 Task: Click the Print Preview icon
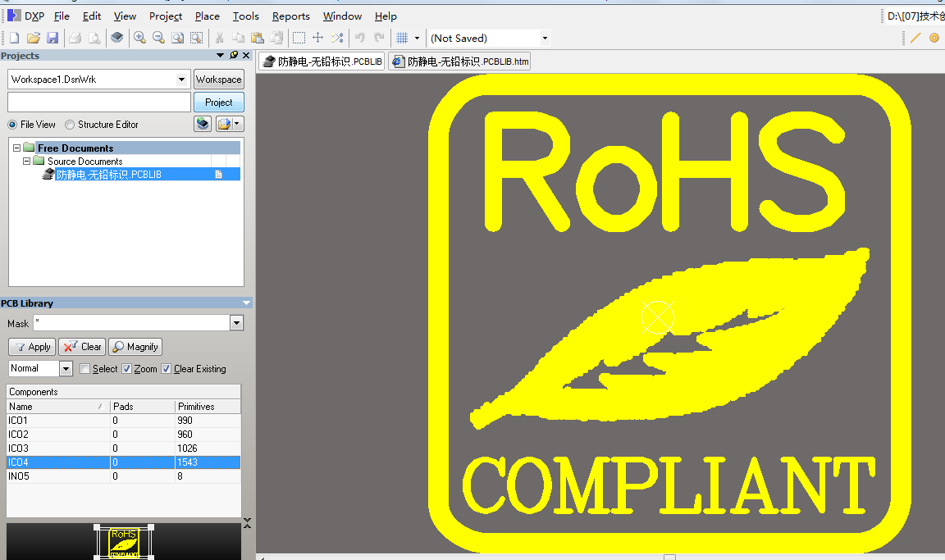94,38
